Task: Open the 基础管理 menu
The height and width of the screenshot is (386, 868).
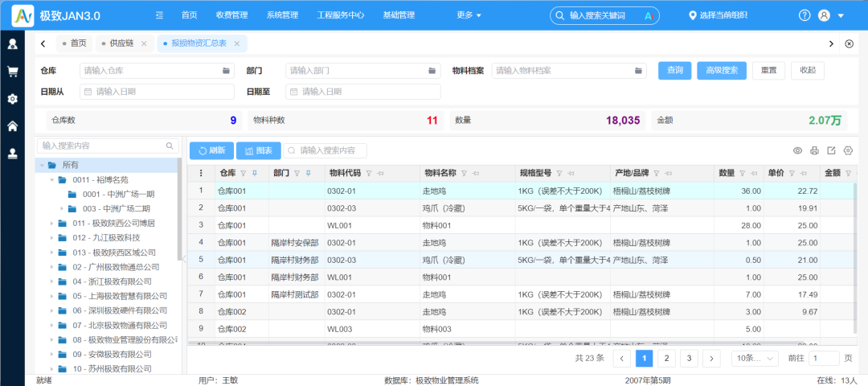Action: pyautogui.click(x=399, y=15)
